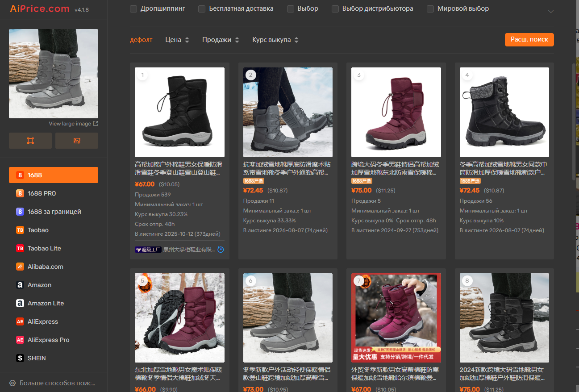
Task: Check Выбор дистрибьютора option
Action: pyautogui.click(x=335, y=8)
